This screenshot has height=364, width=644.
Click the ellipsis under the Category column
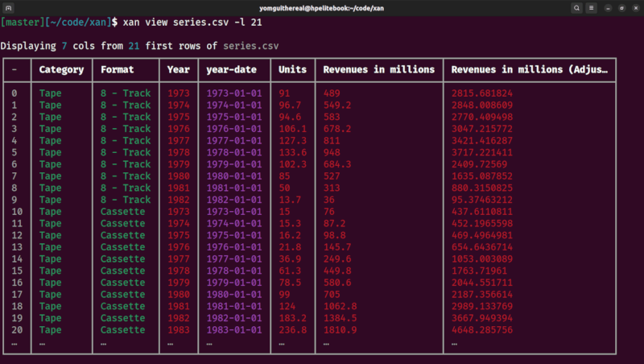(x=42, y=344)
